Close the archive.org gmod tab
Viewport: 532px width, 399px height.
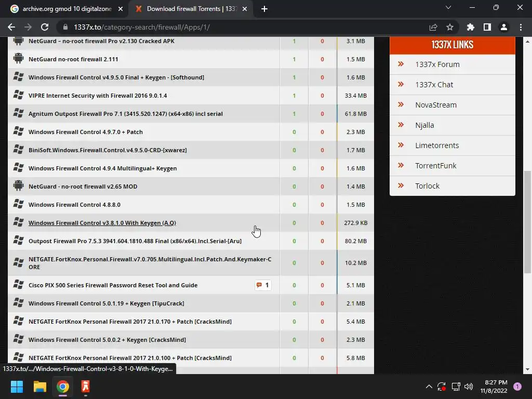pos(121,9)
